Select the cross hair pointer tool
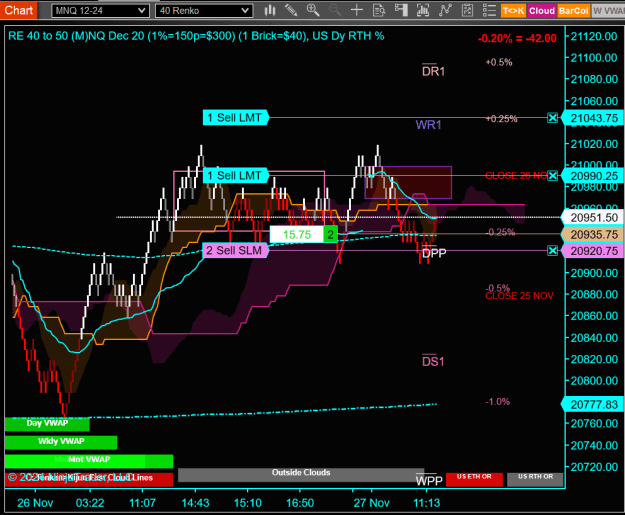The width and height of the screenshot is (625, 515). point(357,10)
